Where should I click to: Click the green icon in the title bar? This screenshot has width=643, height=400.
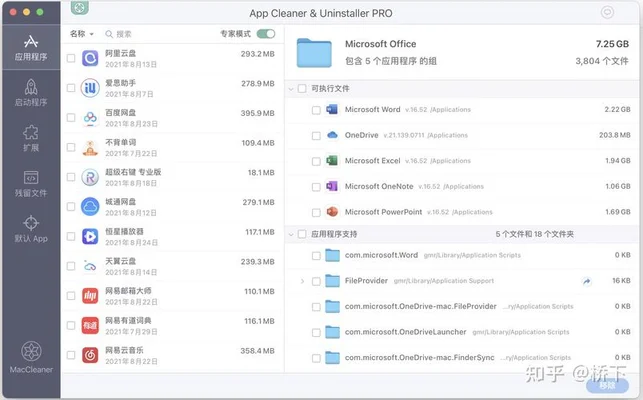coord(80,7)
